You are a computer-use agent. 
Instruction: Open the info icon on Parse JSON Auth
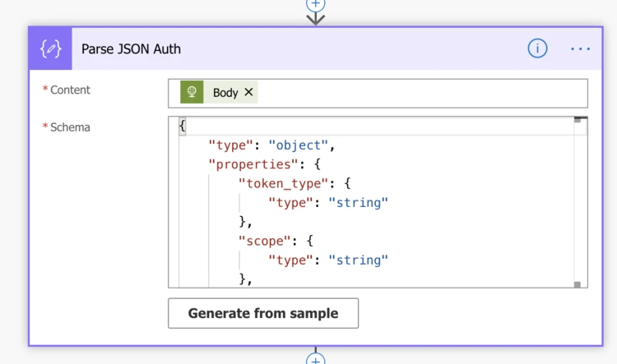pyautogui.click(x=537, y=48)
